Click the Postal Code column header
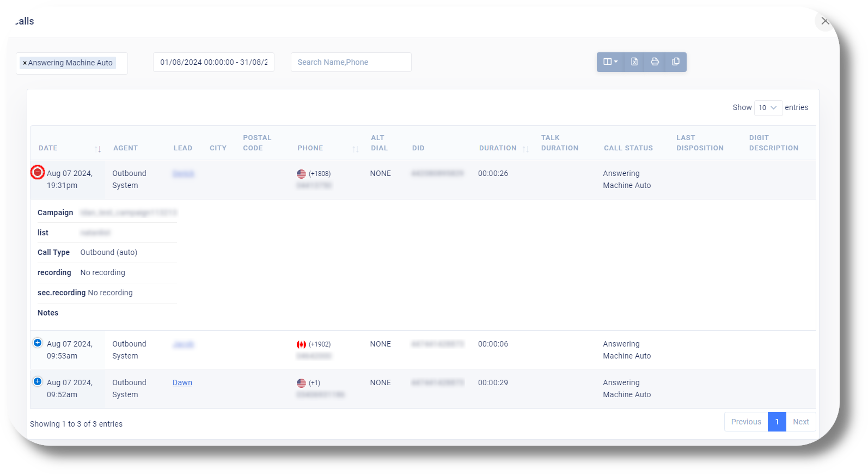Viewport: 868px width, 474px height. [257, 143]
